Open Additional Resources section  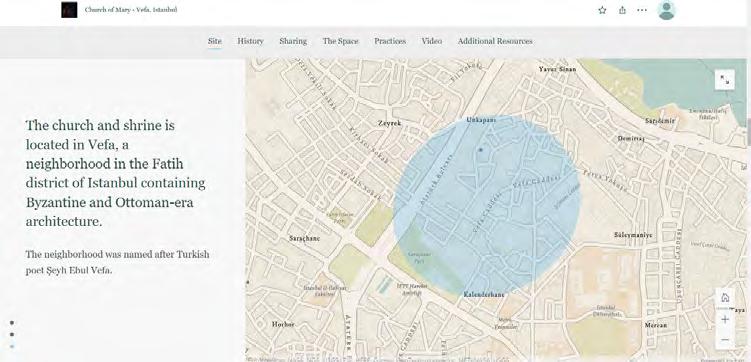coord(495,41)
